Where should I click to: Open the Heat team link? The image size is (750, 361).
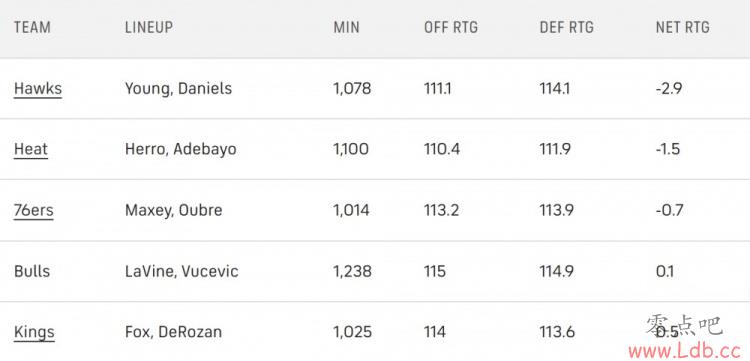click(x=31, y=149)
